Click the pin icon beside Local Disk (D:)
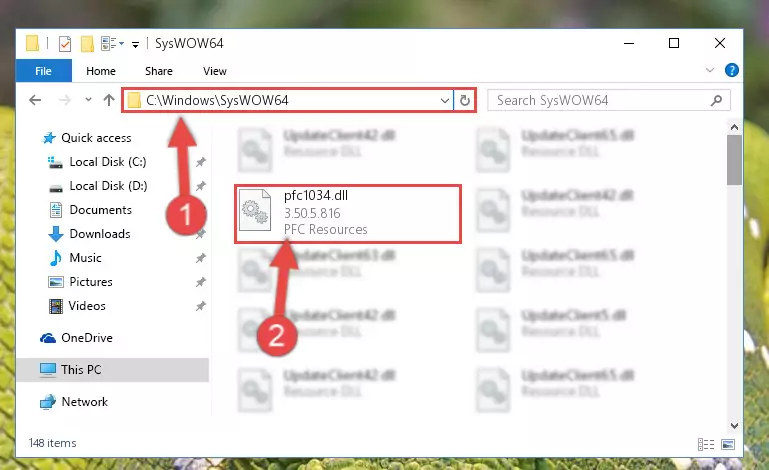Image resolution: width=769 pixels, height=470 pixels. pos(201,186)
